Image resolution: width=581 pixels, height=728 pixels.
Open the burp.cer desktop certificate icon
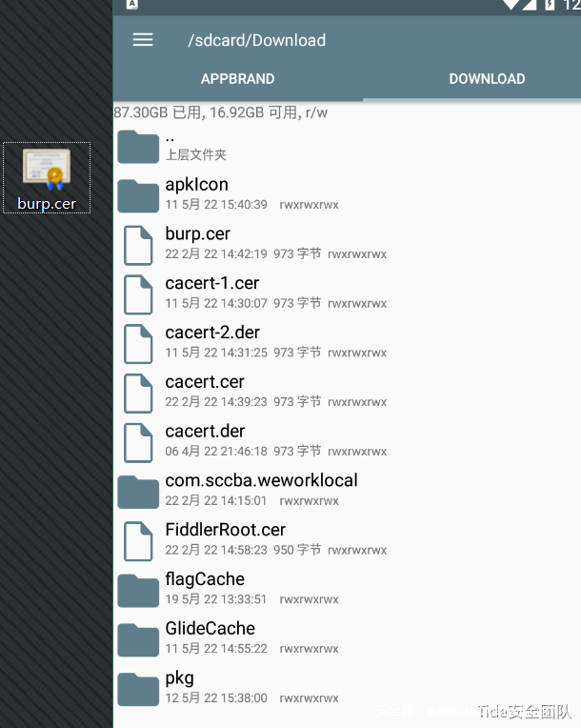(x=47, y=178)
